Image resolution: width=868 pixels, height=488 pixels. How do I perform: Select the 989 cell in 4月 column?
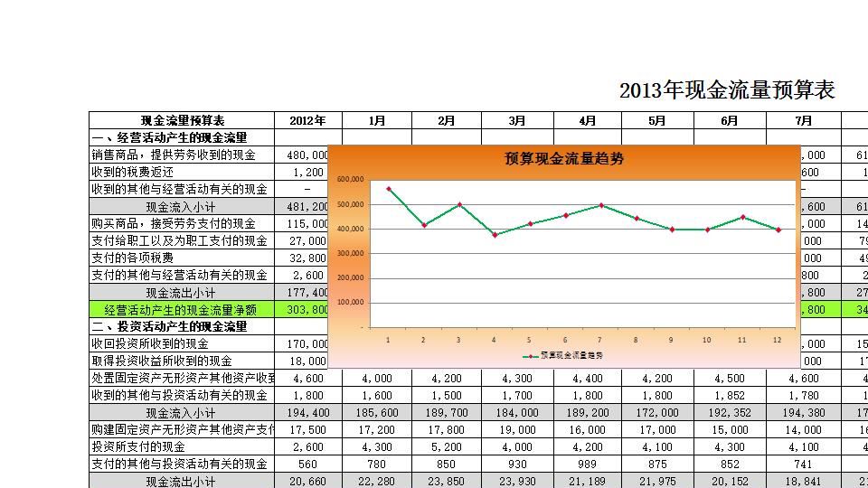[588, 465]
